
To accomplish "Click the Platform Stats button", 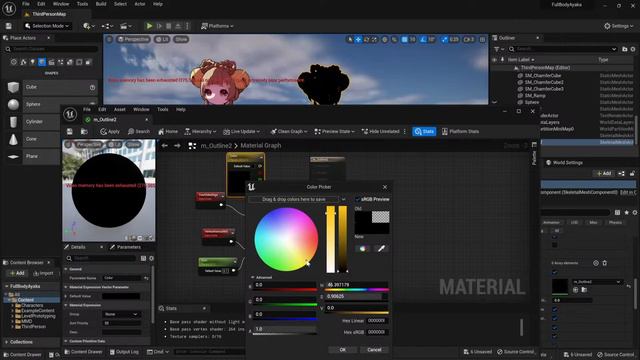I will [460, 131].
